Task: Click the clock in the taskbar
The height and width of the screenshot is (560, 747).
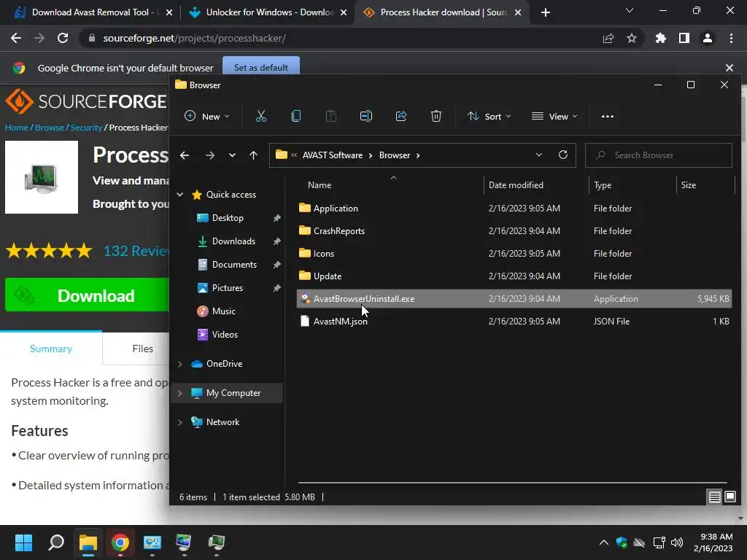Action: tap(713, 542)
